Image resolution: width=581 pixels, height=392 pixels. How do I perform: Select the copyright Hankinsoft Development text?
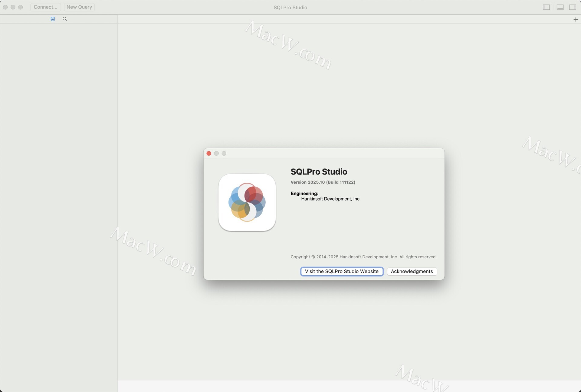pyautogui.click(x=363, y=257)
